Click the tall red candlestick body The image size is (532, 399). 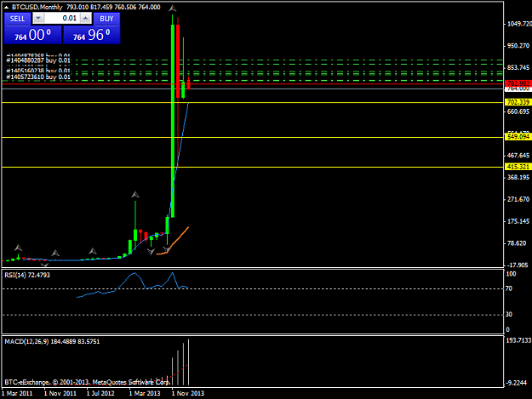click(178, 61)
